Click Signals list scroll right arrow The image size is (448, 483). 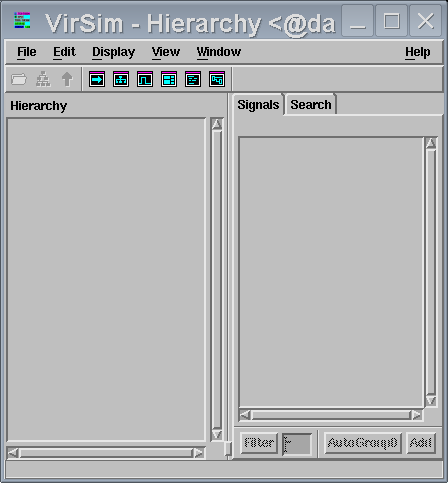[x=416, y=415]
